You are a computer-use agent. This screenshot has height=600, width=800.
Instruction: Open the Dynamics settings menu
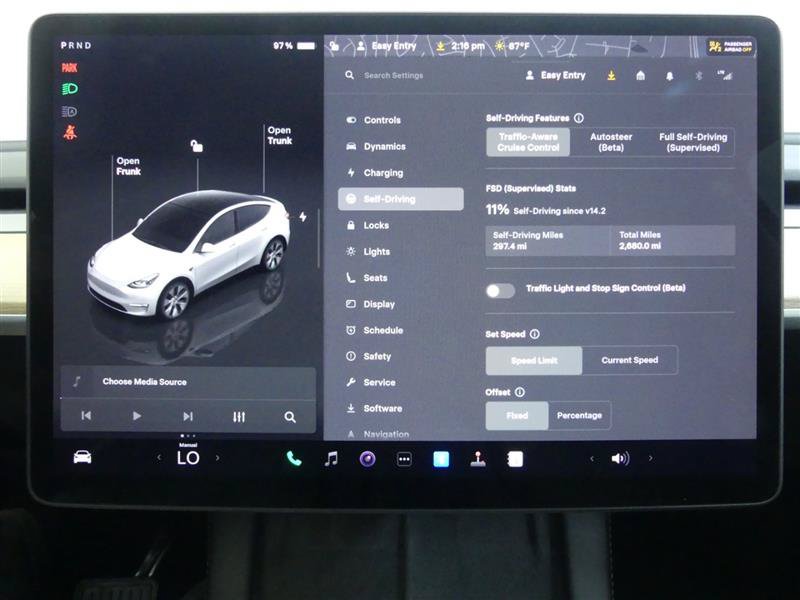tap(401, 146)
